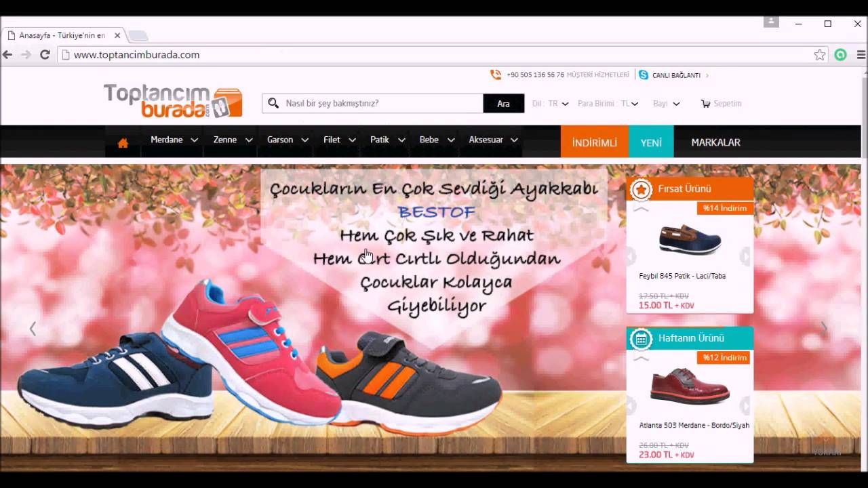Image resolution: width=868 pixels, height=488 pixels.
Task: Click the Ara search button
Action: [503, 104]
